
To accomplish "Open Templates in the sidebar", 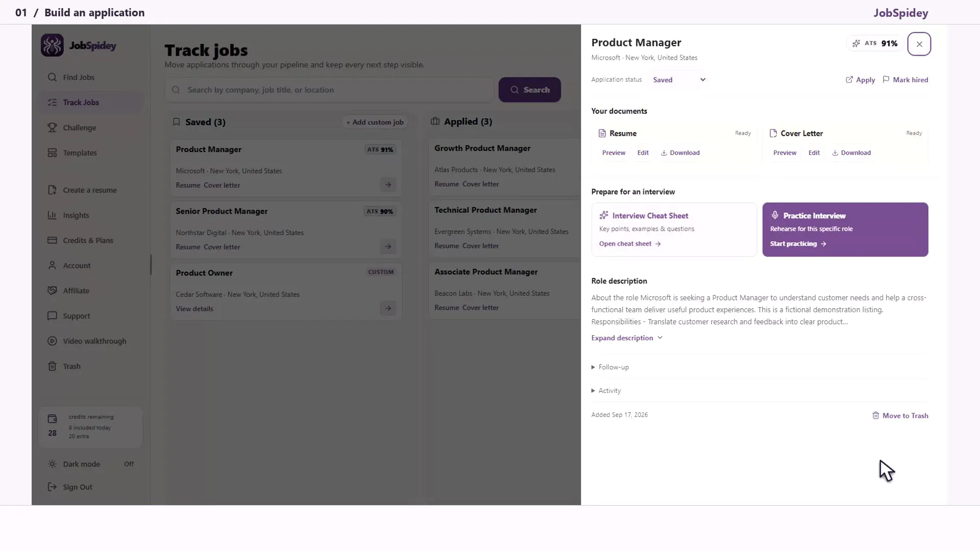I will point(91,153).
